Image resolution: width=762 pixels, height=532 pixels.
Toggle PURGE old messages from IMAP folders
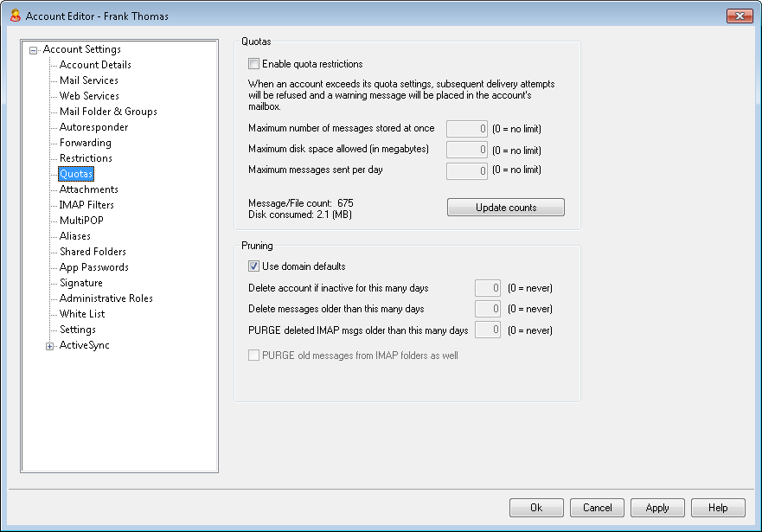pos(253,356)
